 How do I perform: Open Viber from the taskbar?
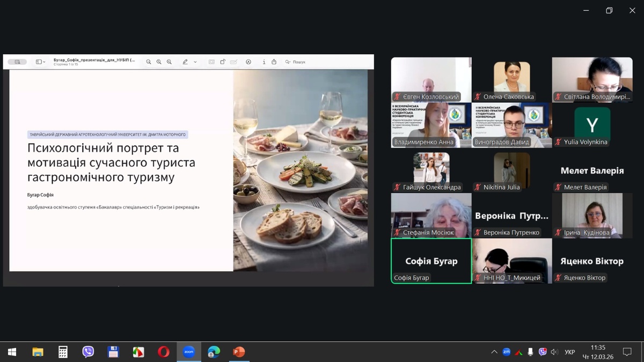[88, 352]
